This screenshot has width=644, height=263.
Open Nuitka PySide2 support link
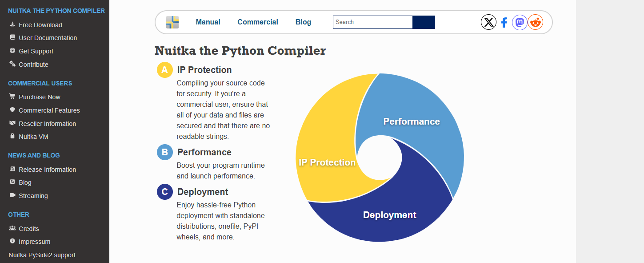(42, 255)
